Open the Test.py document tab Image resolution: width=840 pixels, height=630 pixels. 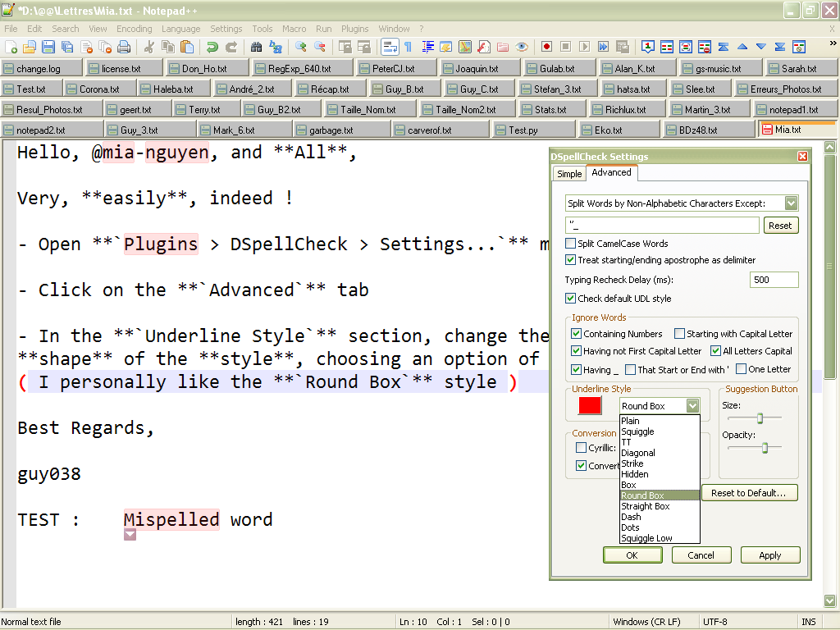[533, 130]
